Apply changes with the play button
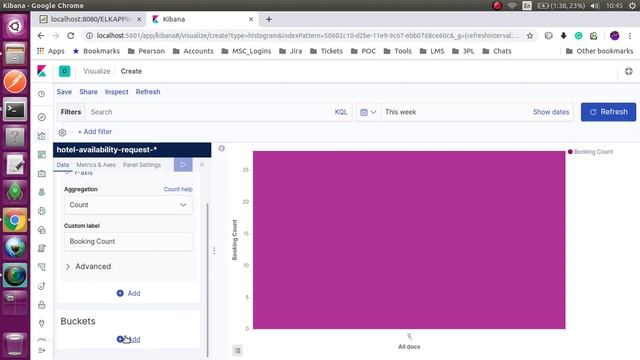The height and width of the screenshot is (360, 640). pyautogui.click(x=183, y=164)
